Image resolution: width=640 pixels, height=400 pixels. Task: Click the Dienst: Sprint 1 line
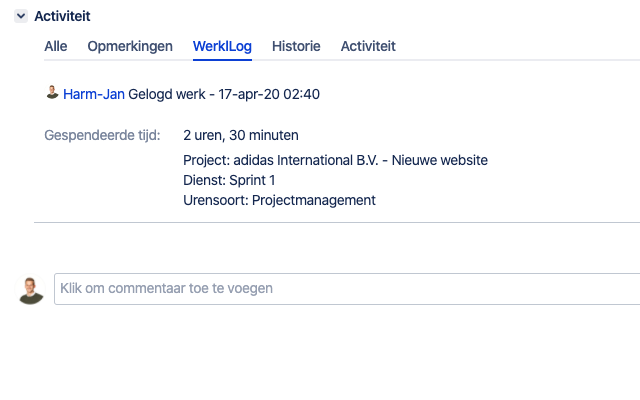[229, 180]
